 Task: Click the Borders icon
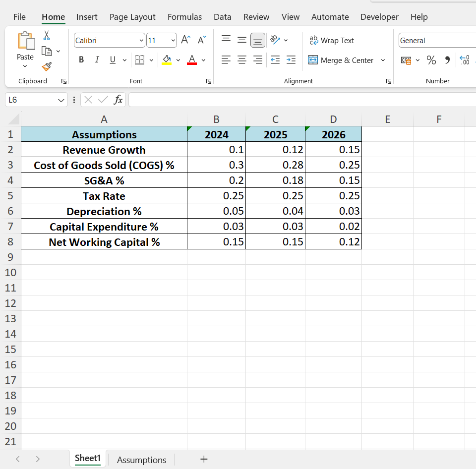[x=140, y=60]
